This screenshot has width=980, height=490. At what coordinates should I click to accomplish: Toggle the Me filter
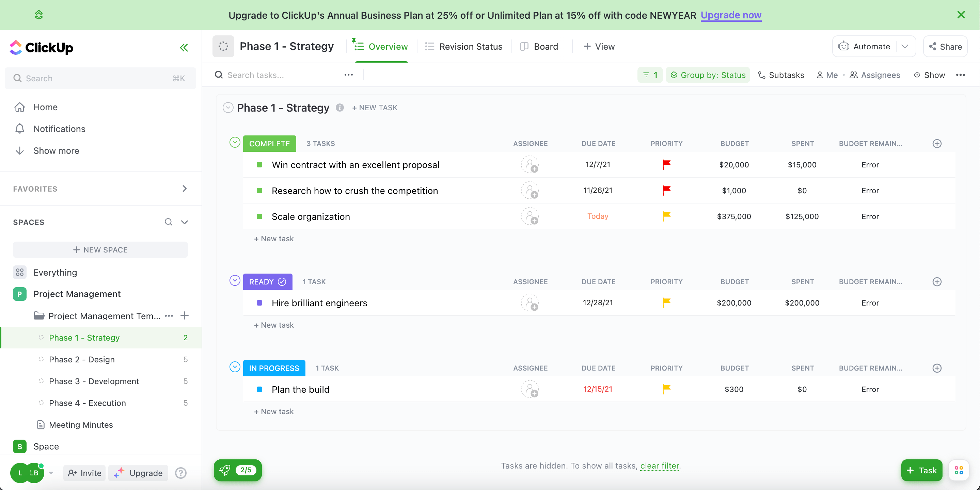pyautogui.click(x=827, y=75)
